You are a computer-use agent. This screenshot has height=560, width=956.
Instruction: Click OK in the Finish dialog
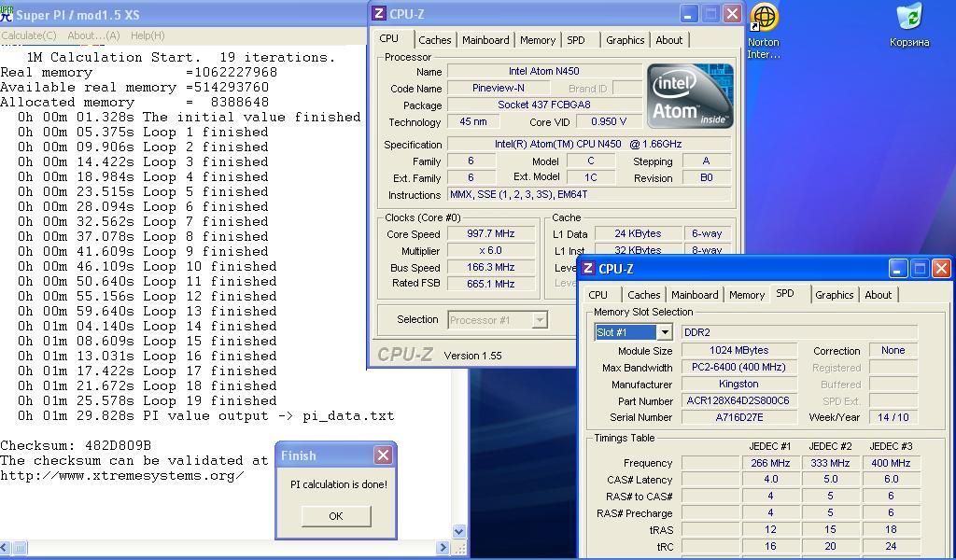[x=336, y=515]
